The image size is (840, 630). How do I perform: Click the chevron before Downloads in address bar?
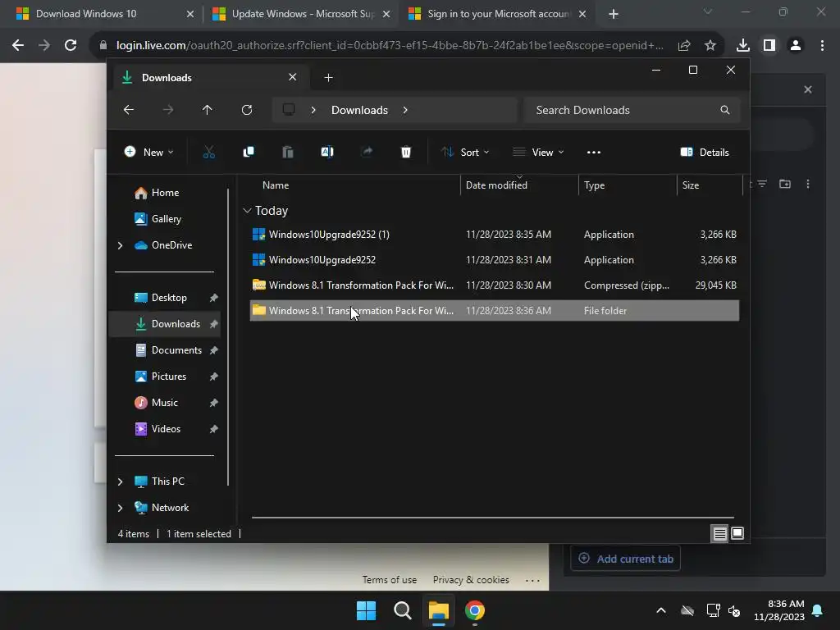pyautogui.click(x=313, y=110)
